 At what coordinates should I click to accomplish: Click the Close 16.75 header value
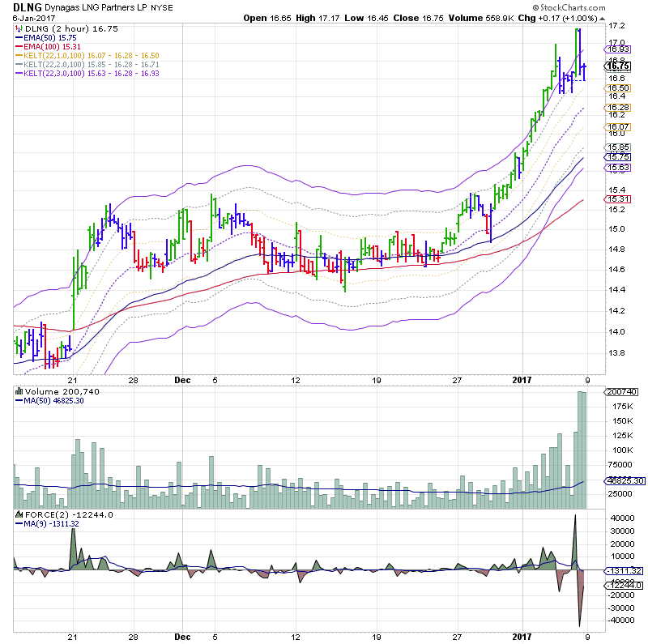pyautogui.click(x=418, y=18)
